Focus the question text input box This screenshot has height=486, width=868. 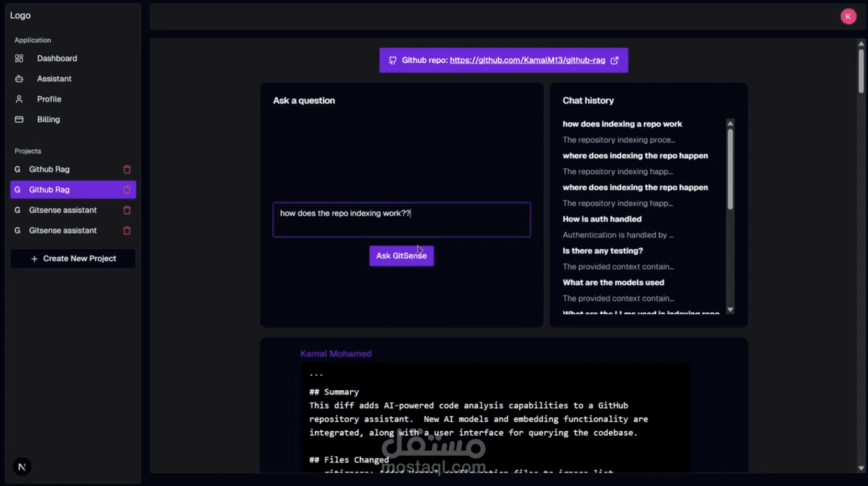point(402,220)
